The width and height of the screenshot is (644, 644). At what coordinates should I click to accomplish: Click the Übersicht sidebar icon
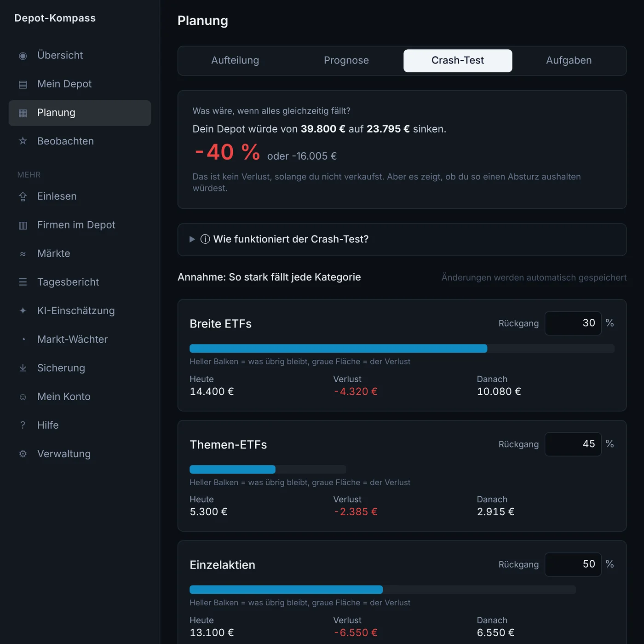23,56
